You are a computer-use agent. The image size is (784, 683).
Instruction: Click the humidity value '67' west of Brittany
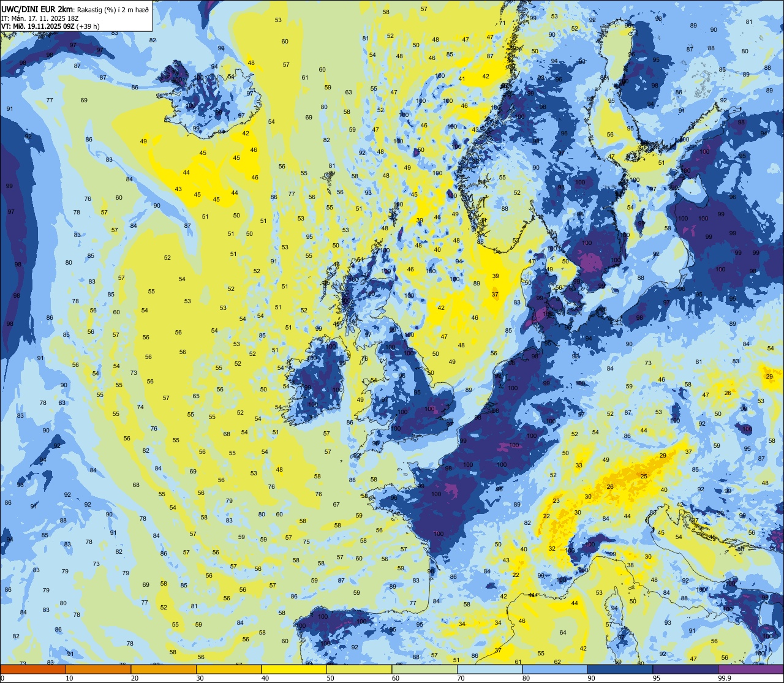(336, 505)
